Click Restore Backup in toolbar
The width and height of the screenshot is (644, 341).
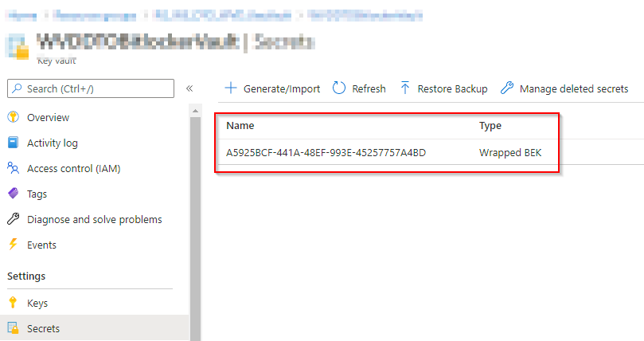coord(443,88)
